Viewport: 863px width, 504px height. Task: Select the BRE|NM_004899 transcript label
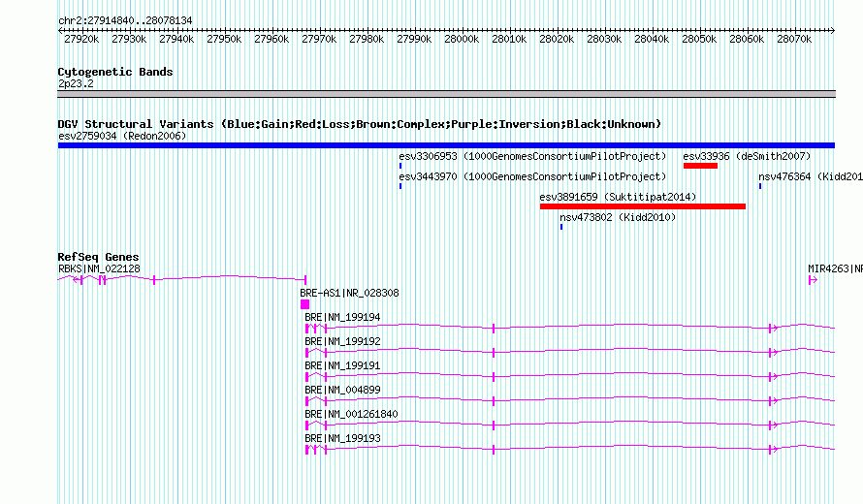[x=342, y=390]
